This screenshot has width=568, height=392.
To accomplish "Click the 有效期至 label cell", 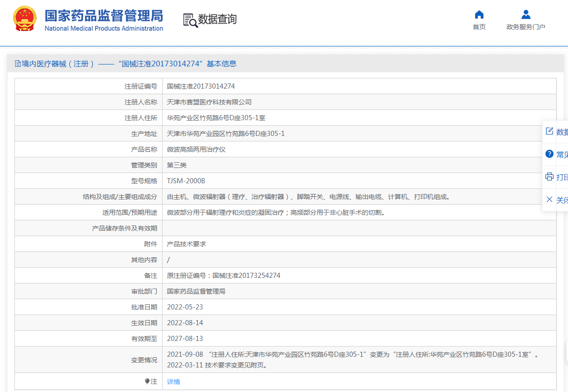I will coord(89,339).
